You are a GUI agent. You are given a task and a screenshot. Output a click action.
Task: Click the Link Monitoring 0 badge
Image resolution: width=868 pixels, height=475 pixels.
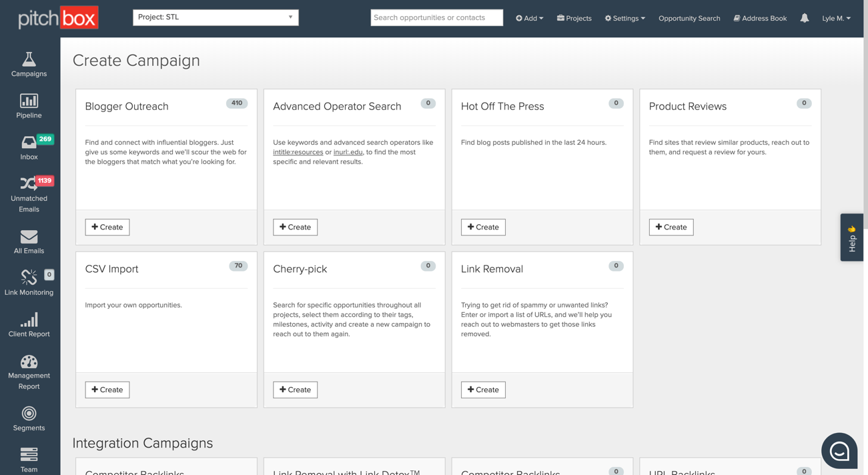click(49, 274)
